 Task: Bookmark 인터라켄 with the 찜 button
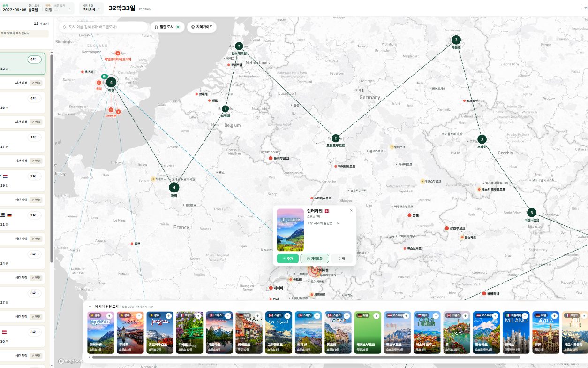point(341,259)
